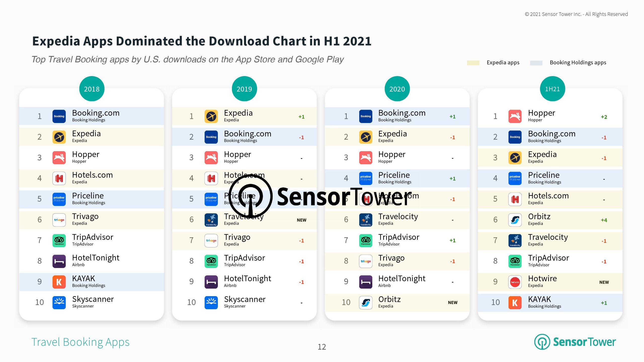Click the Expedia apps legend color swatch
Viewport: 644px width, 362px height.
pos(473,63)
